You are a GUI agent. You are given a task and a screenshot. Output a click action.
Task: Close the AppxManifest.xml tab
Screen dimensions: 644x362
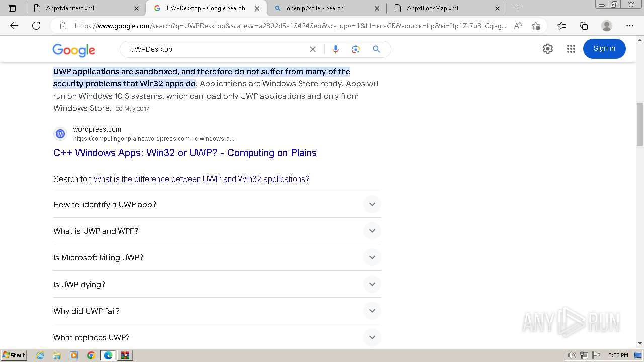tap(137, 8)
